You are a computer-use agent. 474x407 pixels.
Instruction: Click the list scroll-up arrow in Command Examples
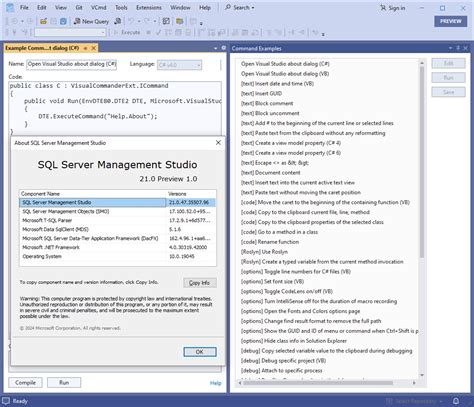[422, 63]
